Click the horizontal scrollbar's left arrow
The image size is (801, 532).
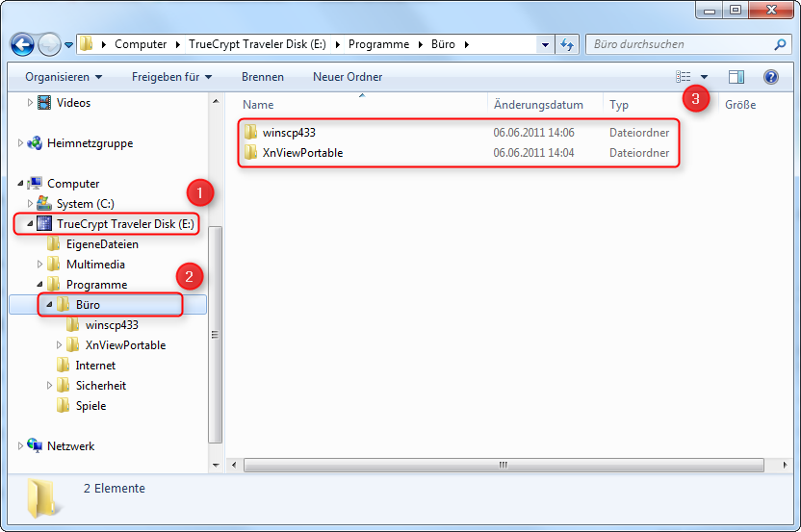point(234,465)
